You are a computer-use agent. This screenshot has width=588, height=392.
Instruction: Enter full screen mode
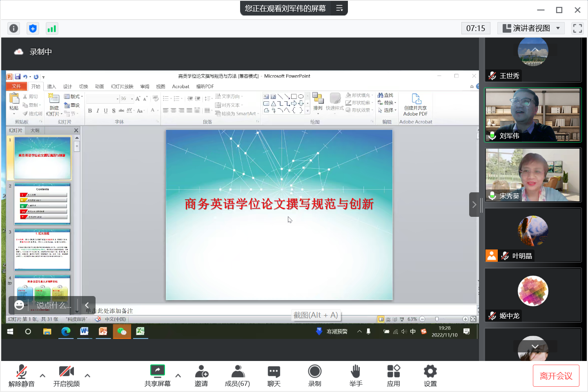point(577,28)
